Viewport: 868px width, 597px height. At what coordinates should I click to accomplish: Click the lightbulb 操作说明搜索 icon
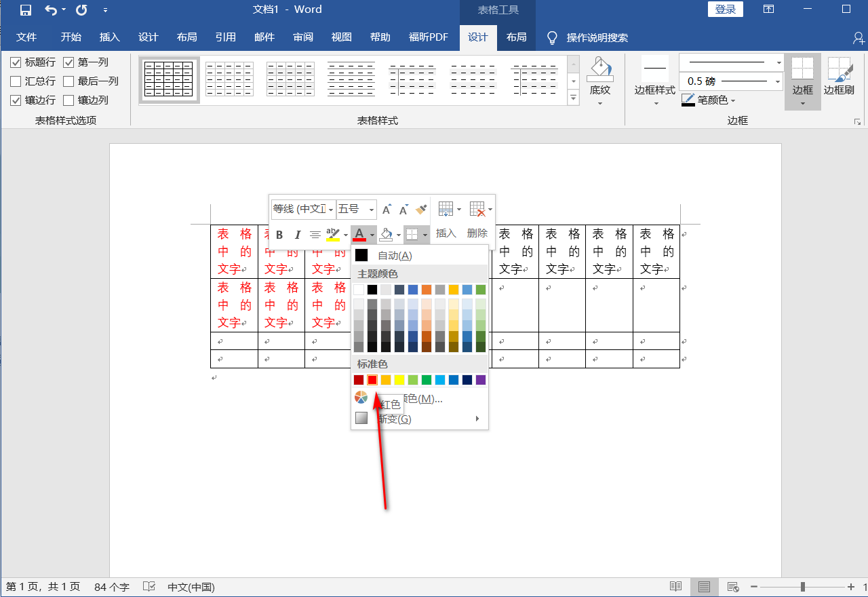553,37
